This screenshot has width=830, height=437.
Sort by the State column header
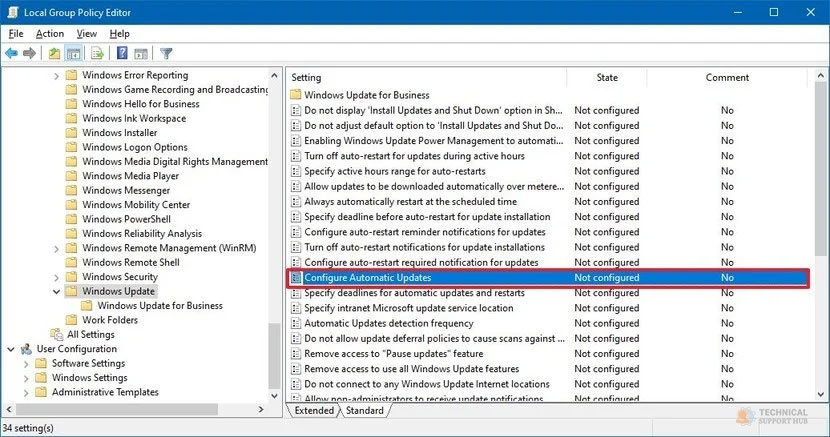tap(607, 77)
